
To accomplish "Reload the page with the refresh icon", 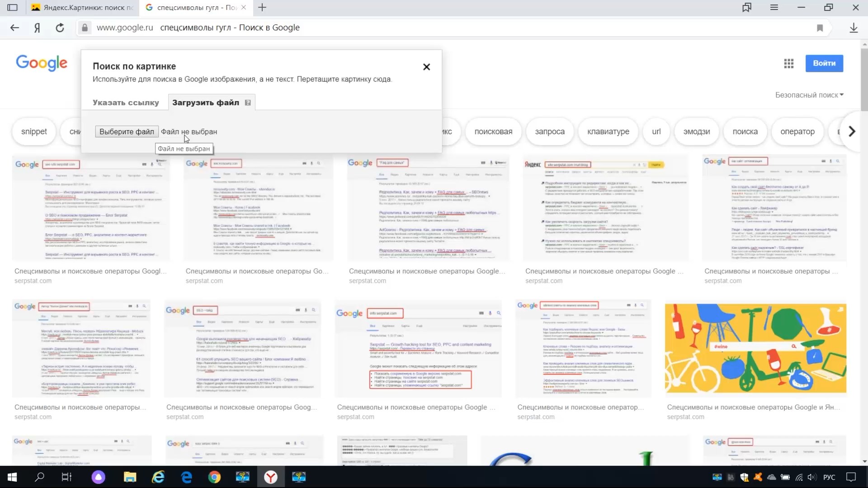I will point(60,28).
